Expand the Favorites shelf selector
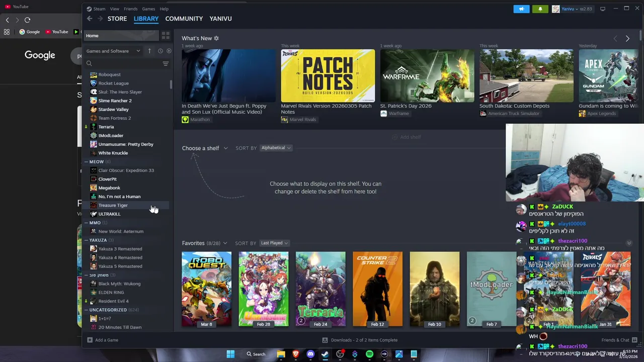This screenshot has width=644, height=362. 204,243
